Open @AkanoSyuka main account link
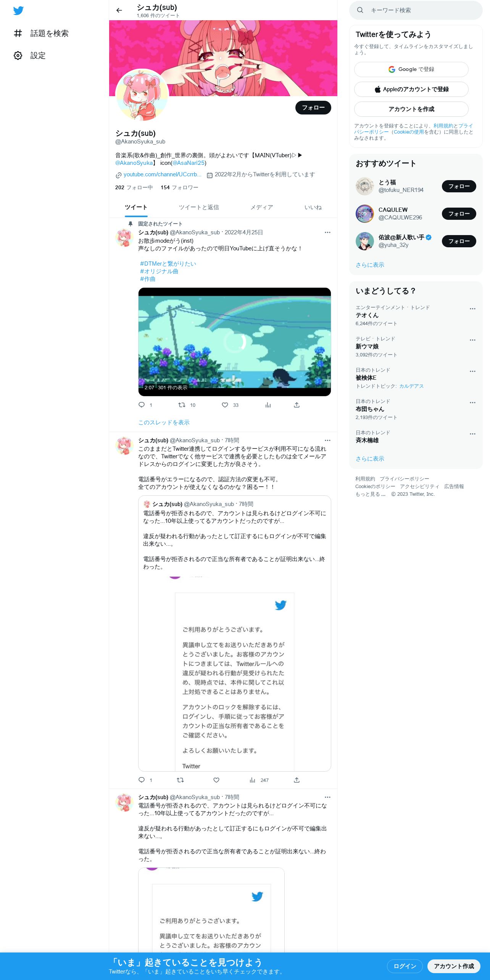Screen dimensions: 490x980 (x=134, y=163)
